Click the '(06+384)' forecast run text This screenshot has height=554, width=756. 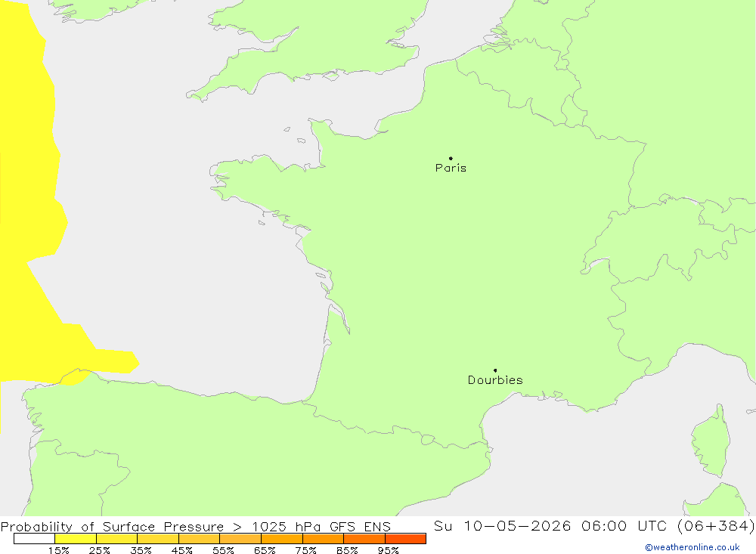pyautogui.click(x=716, y=525)
